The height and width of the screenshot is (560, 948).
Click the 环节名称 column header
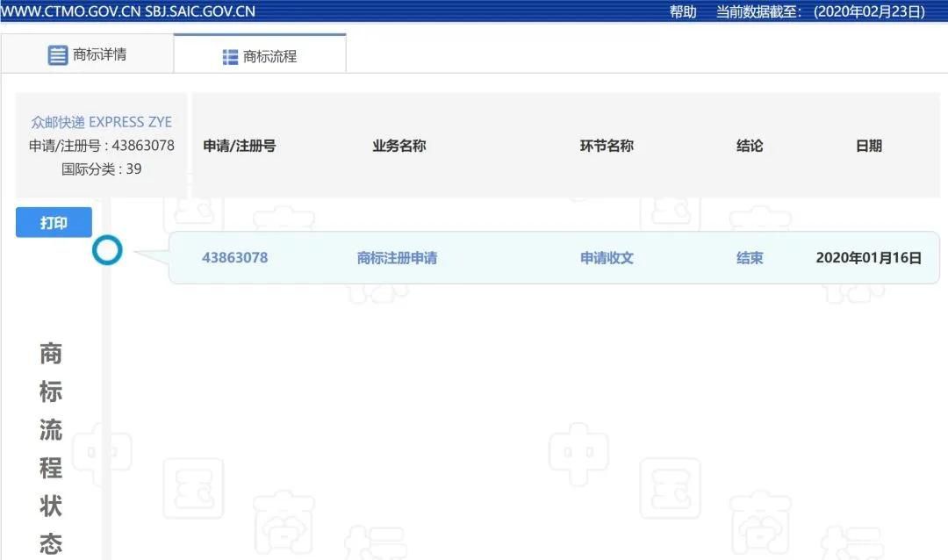607,146
